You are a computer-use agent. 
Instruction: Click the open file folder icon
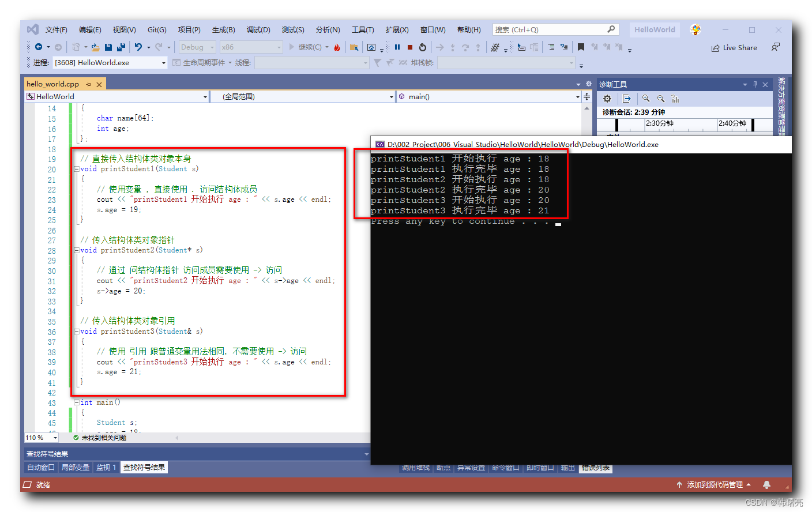(x=95, y=47)
